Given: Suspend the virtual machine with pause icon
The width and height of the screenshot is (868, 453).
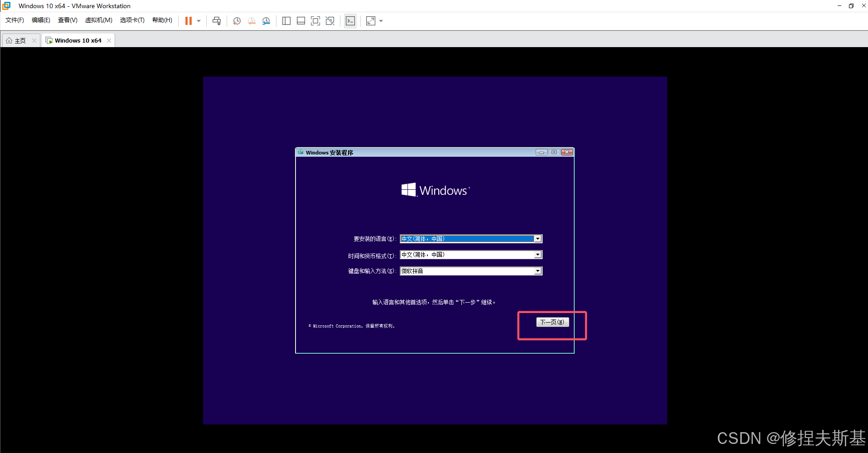Looking at the screenshot, I should [x=189, y=21].
